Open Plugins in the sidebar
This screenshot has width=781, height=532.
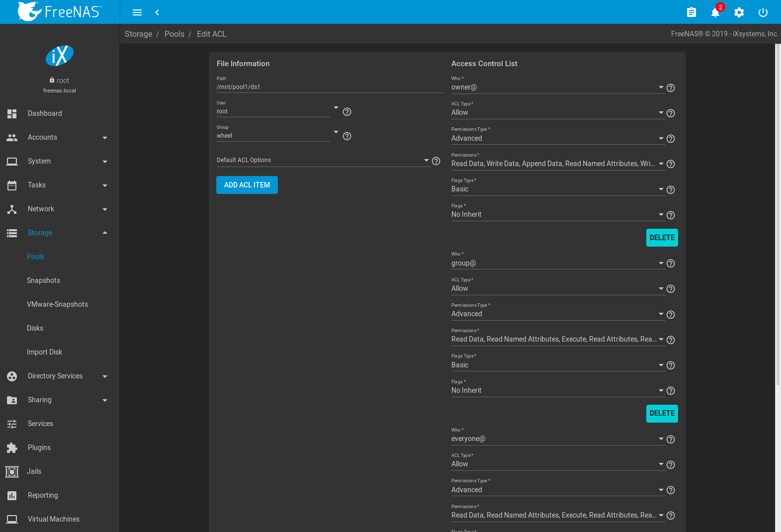[60, 447]
